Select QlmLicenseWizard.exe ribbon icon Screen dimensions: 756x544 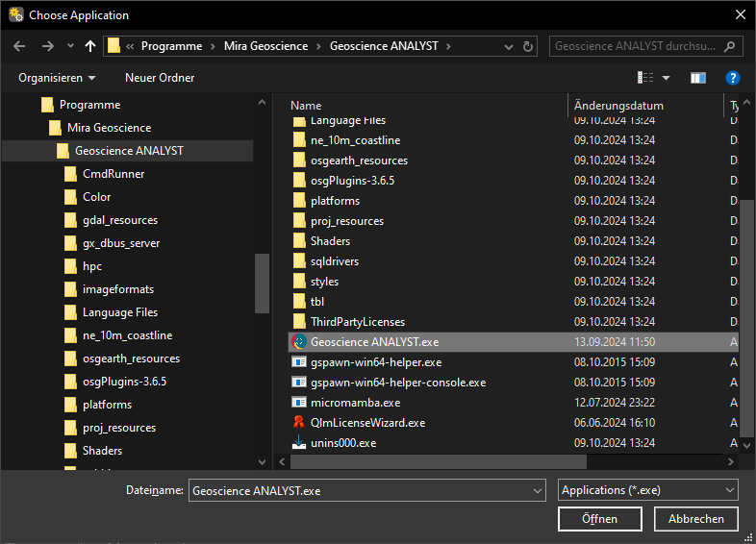click(x=299, y=423)
